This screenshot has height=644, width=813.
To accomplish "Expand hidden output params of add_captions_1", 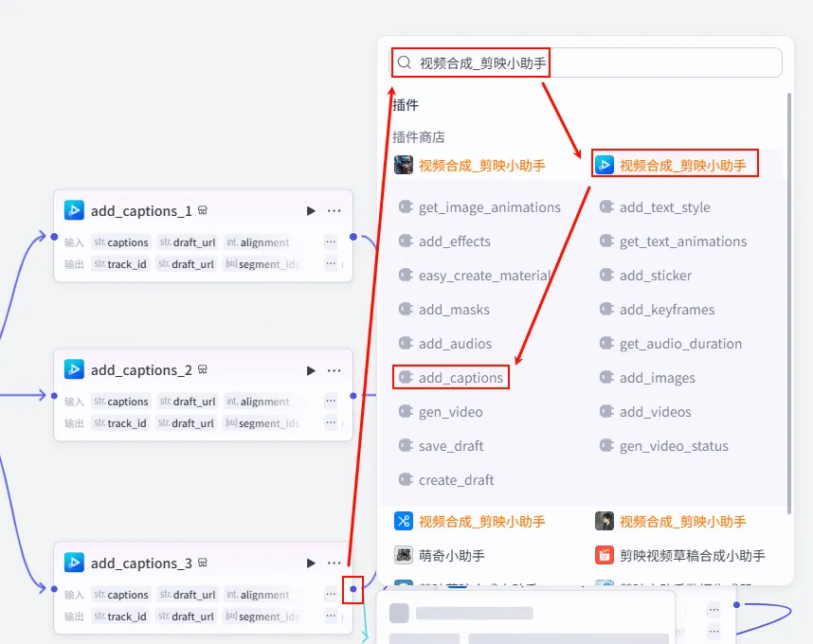I will pos(331,263).
